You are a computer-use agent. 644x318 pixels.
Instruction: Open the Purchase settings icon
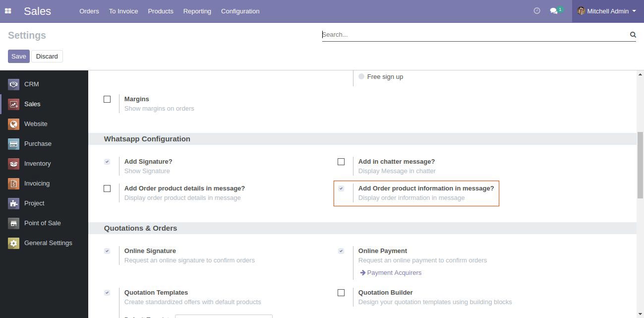(x=14, y=144)
